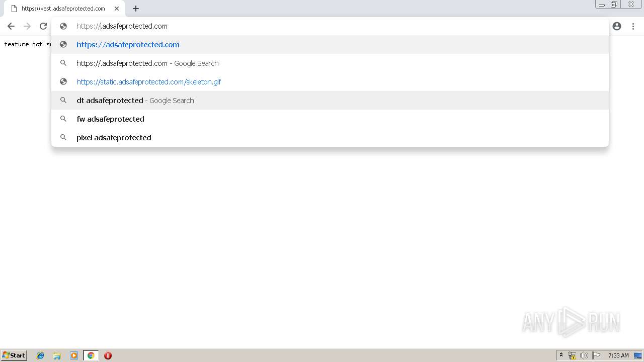Click the magnifier icon beside 'fw adsafeprotected'

63,119
